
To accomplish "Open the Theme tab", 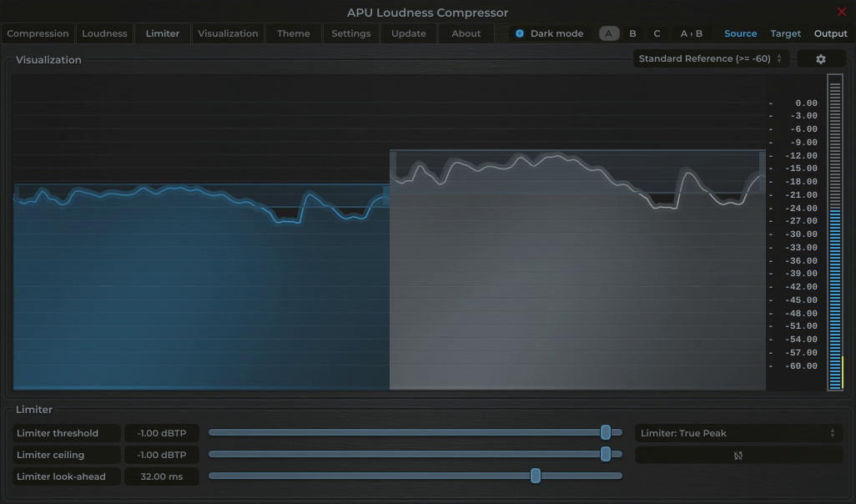I will [x=293, y=33].
